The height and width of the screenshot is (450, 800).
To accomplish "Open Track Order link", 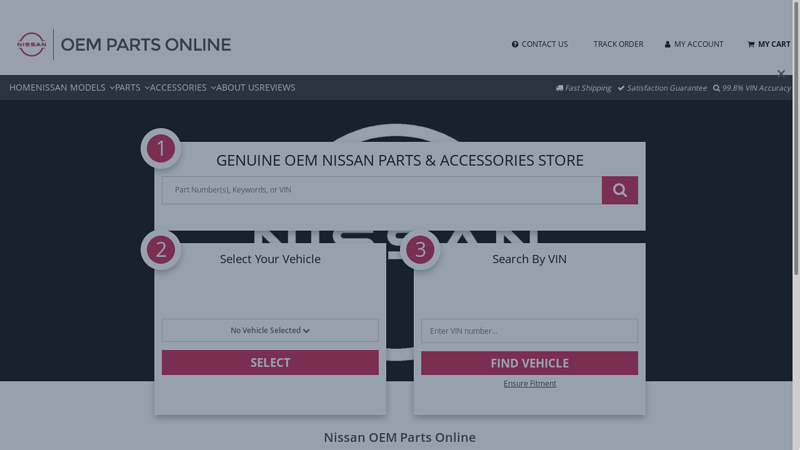I will click(x=618, y=44).
